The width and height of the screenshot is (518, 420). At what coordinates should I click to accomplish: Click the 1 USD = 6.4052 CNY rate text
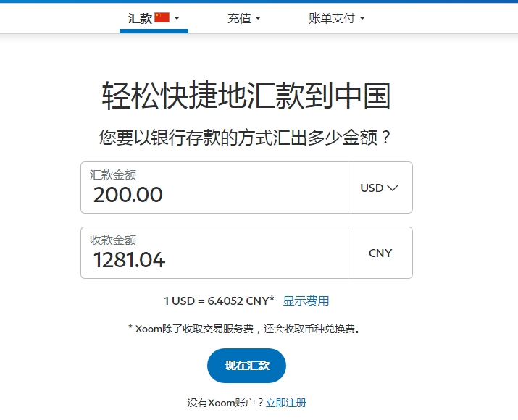point(219,301)
